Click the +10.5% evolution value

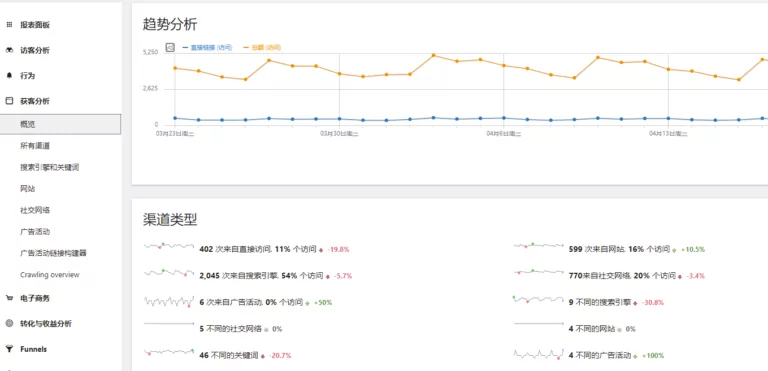pos(693,249)
